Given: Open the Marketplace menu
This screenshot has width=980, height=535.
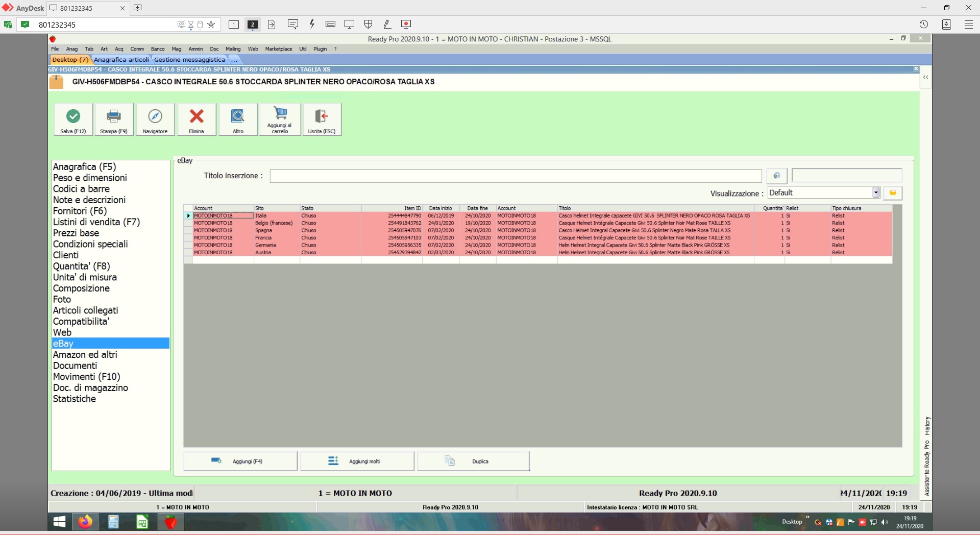Looking at the screenshot, I should [x=279, y=49].
